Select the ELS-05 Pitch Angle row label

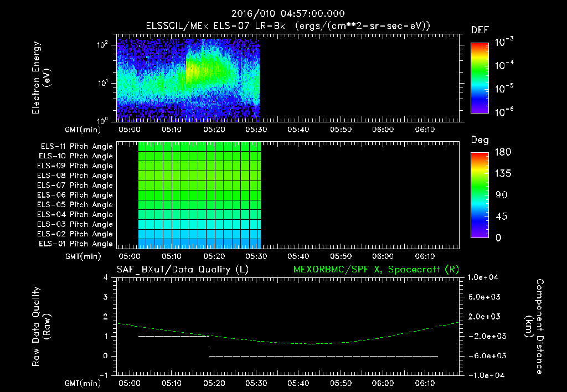pyautogui.click(x=75, y=205)
